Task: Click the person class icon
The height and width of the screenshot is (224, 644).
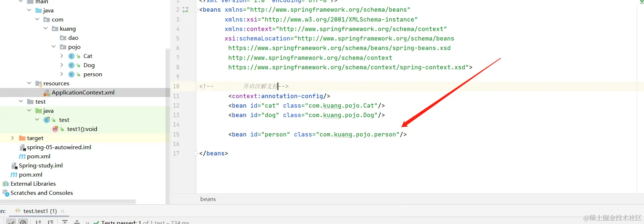Action: pyautogui.click(x=71, y=74)
